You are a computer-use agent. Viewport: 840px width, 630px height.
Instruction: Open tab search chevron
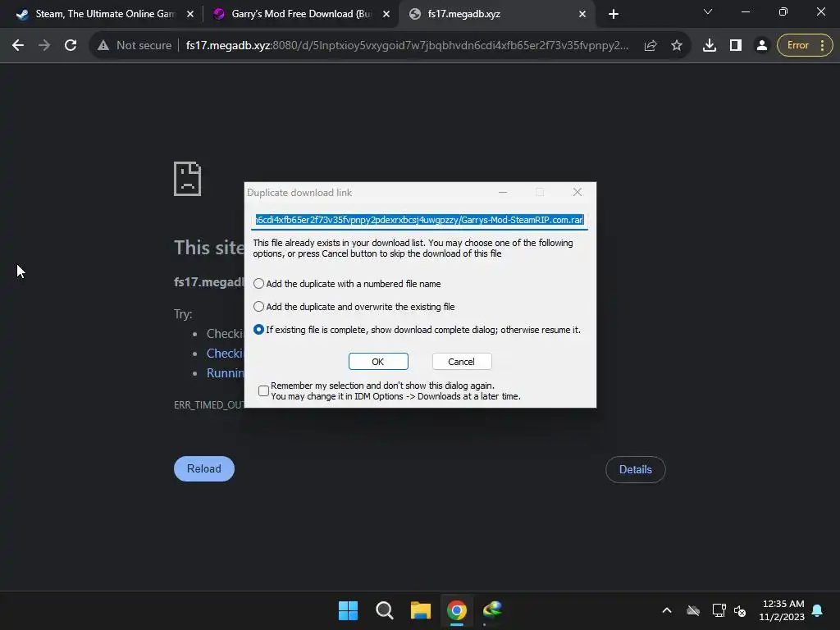[708, 11]
